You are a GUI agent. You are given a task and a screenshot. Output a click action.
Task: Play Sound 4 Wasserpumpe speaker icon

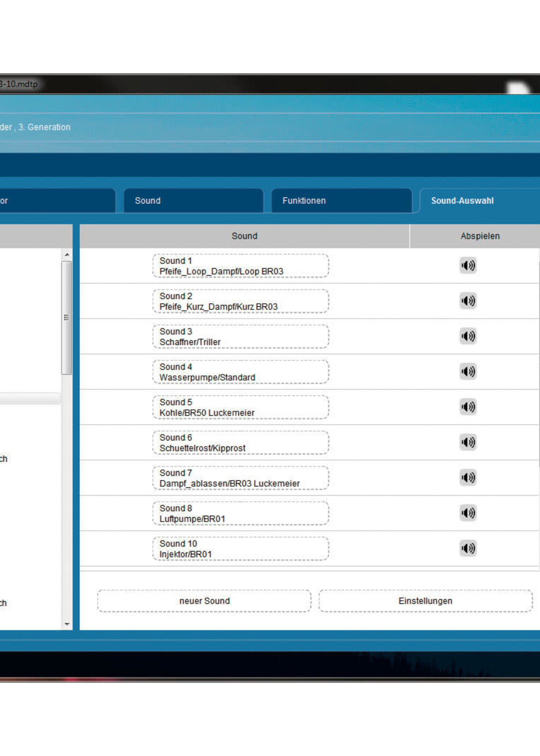click(468, 371)
